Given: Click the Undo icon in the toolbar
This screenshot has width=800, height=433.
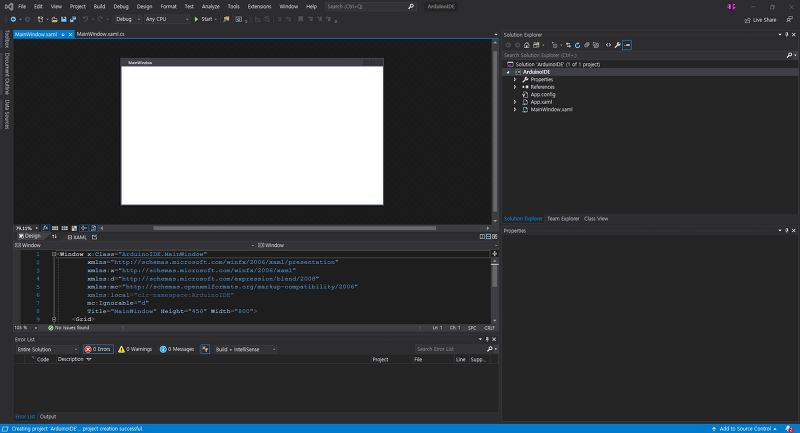Looking at the screenshot, I should click(85, 19).
